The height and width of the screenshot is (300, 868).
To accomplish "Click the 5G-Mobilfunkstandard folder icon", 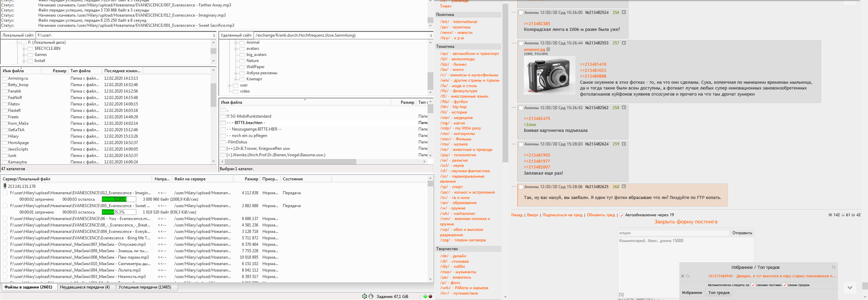I will [x=223, y=116].
